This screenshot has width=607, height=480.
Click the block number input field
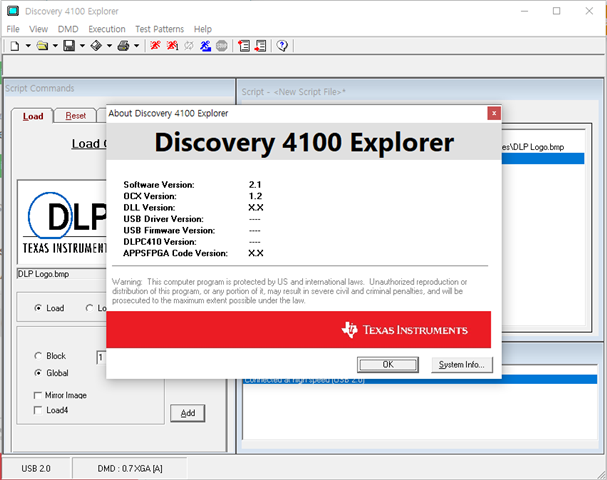101,357
